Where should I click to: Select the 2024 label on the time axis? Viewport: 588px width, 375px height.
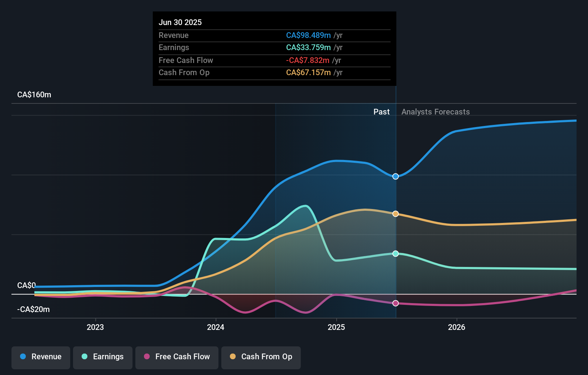click(215, 327)
